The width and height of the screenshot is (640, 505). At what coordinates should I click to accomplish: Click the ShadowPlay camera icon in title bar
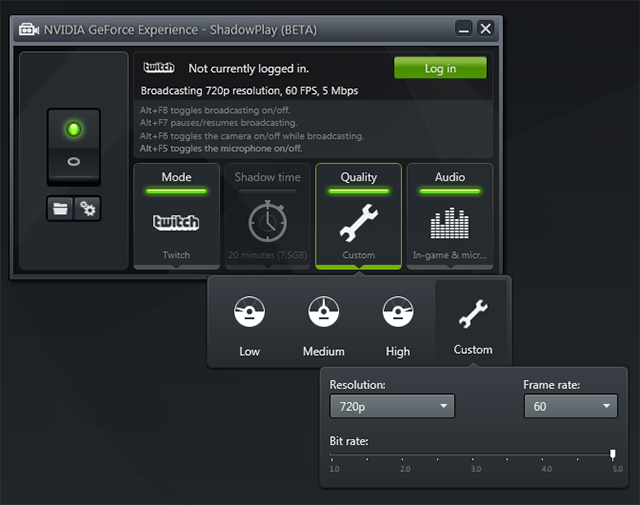[29, 30]
